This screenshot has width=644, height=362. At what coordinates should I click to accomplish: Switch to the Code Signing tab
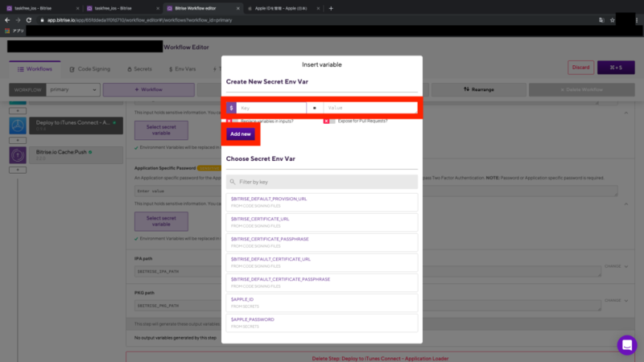coord(90,69)
